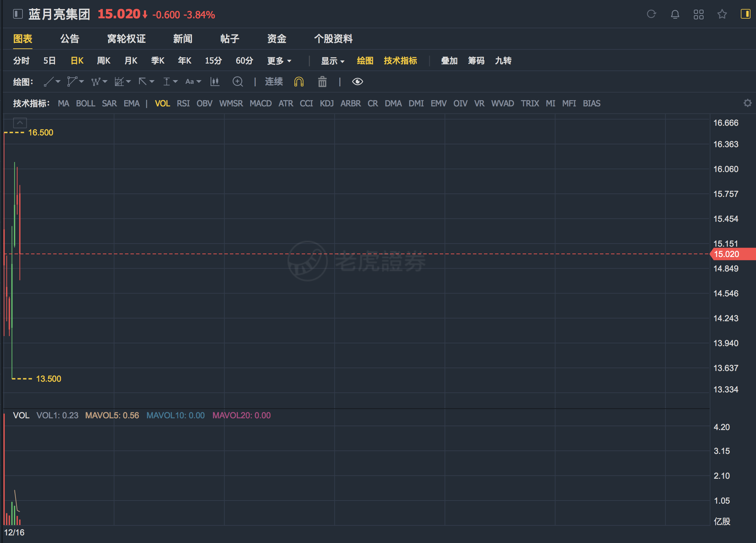Select the range measurement tool
Viewport: 756px width, 543px height.
166,82
